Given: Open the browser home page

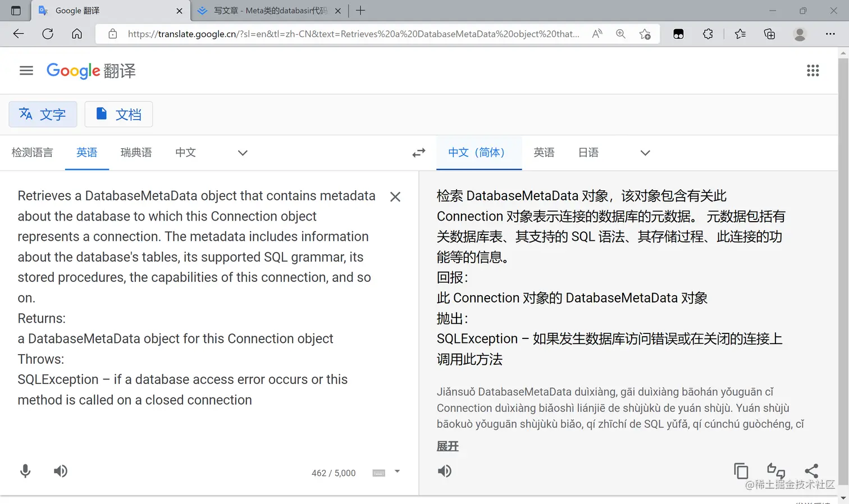Looking at the screenshot, I should 77,34.
